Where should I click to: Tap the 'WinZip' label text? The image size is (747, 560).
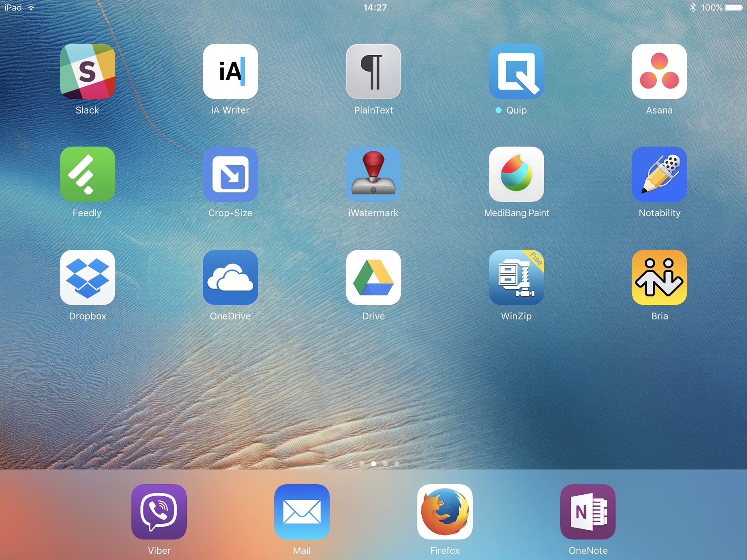pyautogui.click(x=516, y=316)
